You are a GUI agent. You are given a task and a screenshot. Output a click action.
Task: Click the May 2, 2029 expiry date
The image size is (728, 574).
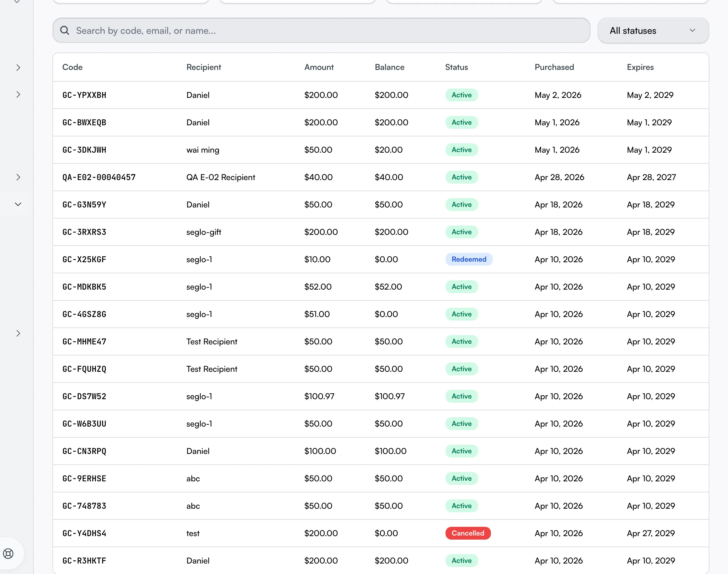650,95
